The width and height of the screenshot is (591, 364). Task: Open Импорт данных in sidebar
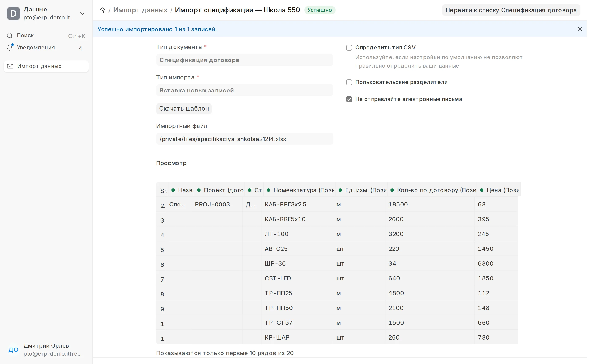click(46, 67)
